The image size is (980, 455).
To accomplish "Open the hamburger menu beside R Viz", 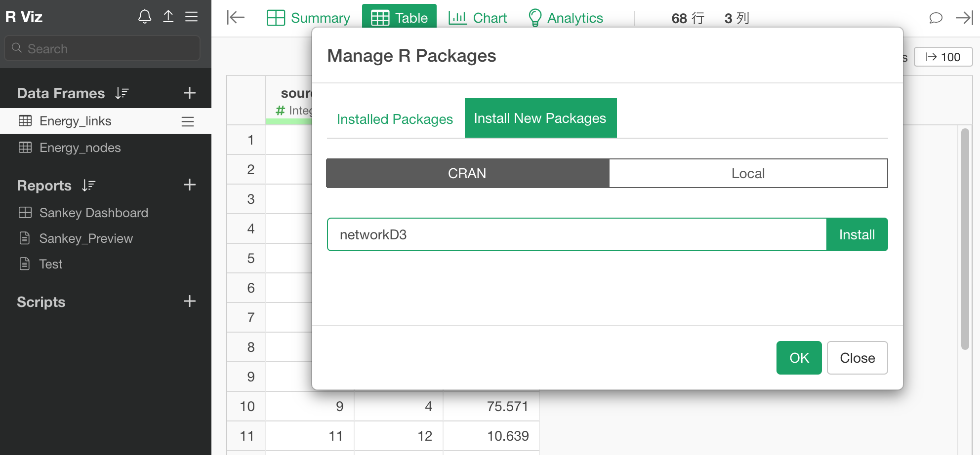I will click(x=191, y=17).
